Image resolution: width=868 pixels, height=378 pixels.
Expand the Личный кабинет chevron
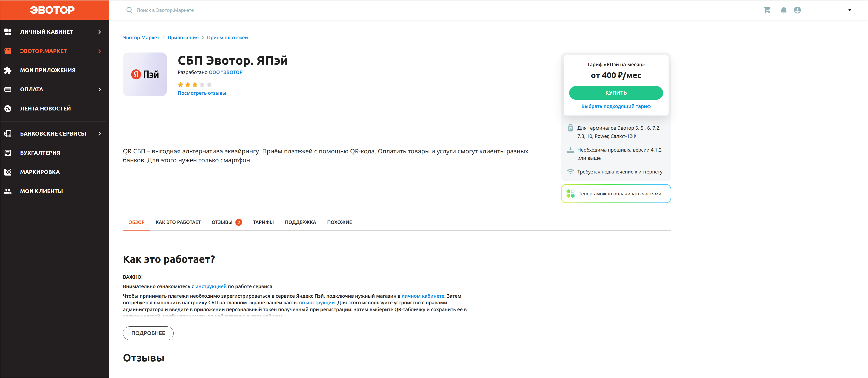click(x=99, y=32)
